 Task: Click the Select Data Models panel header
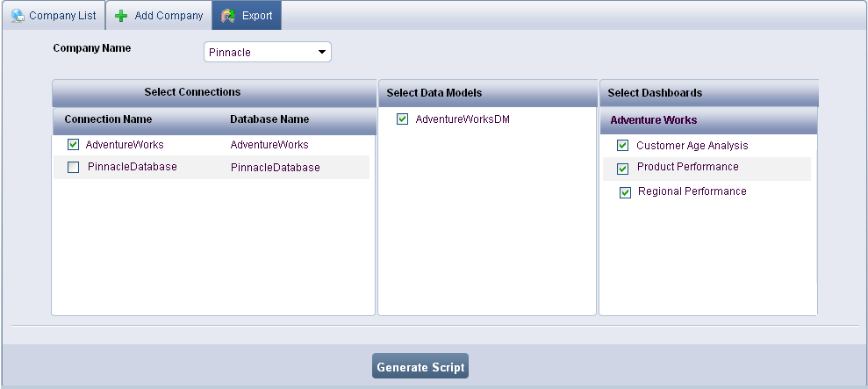click(434, 93)
